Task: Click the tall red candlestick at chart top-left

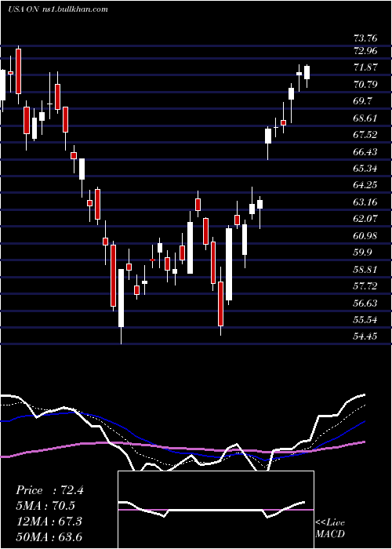Action: 18,71
